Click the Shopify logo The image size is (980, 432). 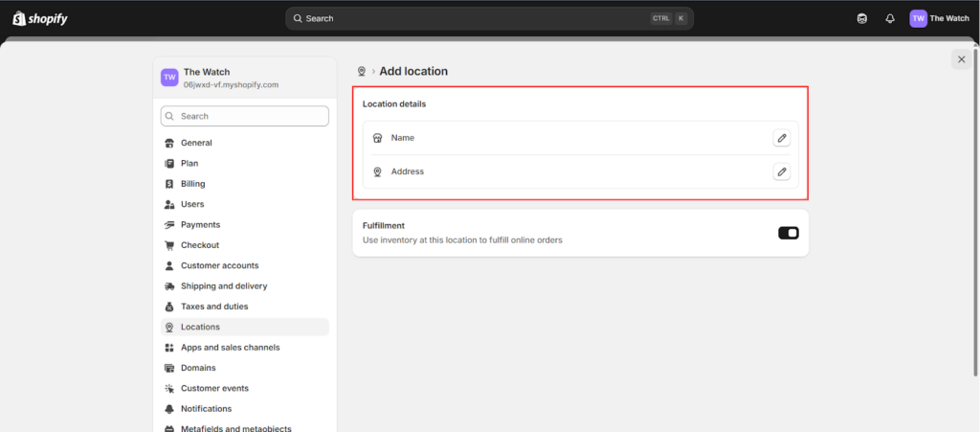point(40,18)
